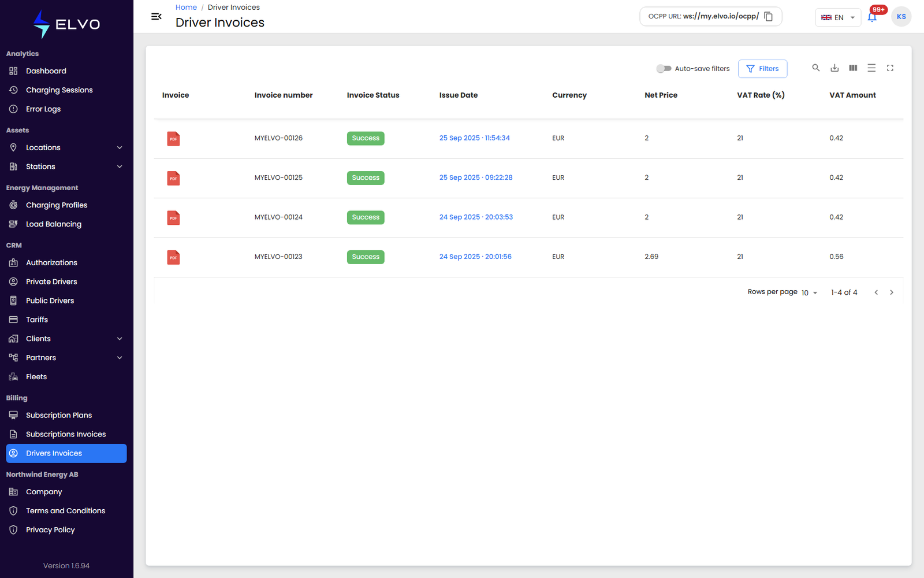Viewport: 924px width, 578px height.
Task: Search the invoices table
Action: pyautogui.click(x=816, y=68)
